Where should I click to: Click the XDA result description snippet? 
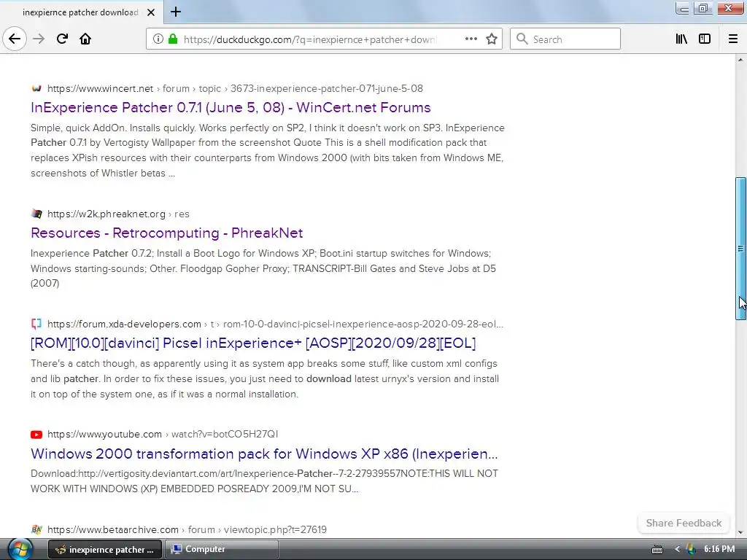click(x=265, y=378)
